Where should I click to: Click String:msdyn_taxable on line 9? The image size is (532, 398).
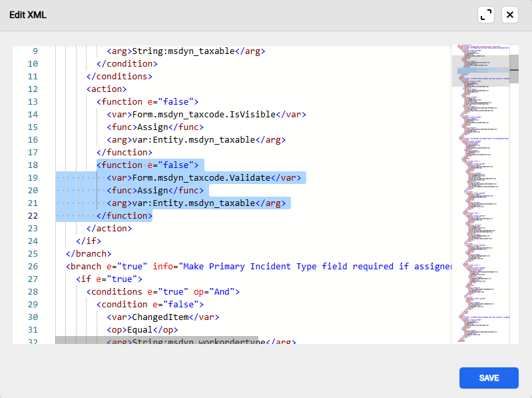click(184, 51)
